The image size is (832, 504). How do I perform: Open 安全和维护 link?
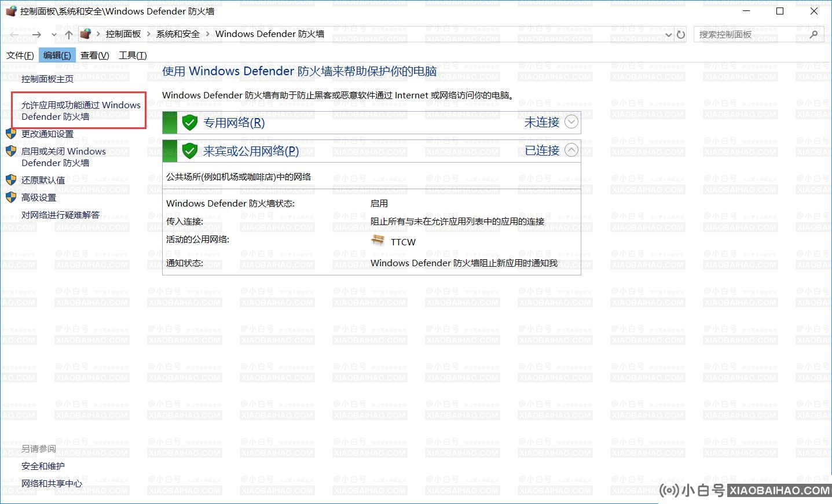(x=43, y=466)
